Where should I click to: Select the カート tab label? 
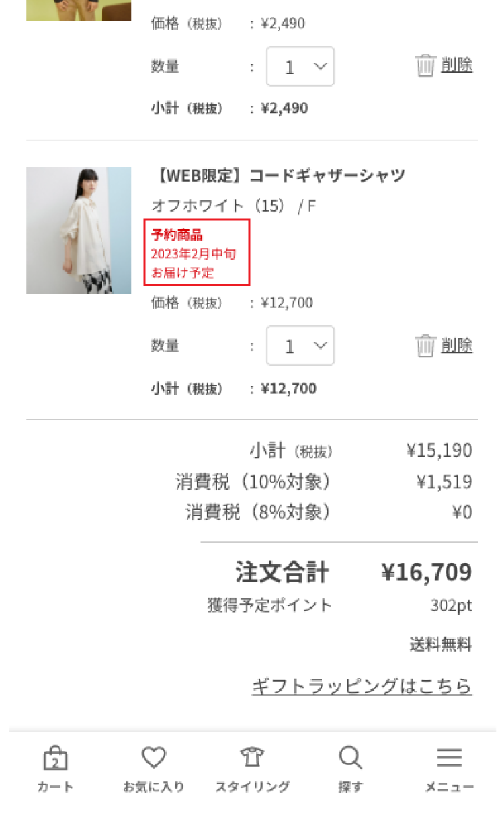point(55,787)
